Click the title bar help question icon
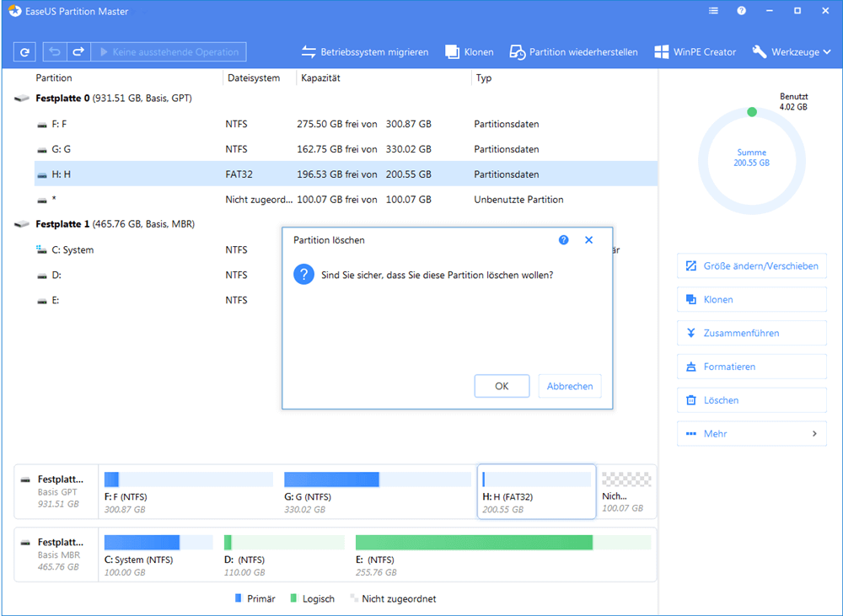This screenshot has width=843, height=616. click(x=741, y=11)
